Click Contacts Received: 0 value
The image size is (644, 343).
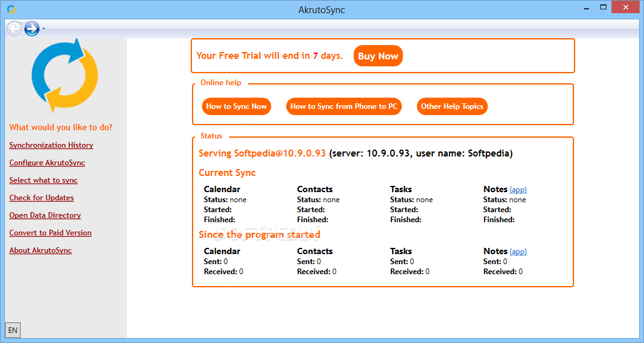(316, 272)
